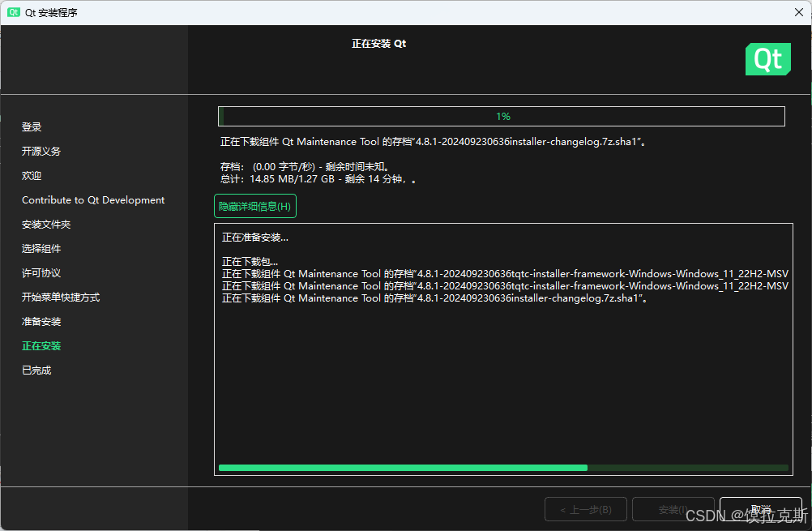Screen dimensions: 812x531
Task: Select Contribute to Qt Development step
Action: point(93,200)
